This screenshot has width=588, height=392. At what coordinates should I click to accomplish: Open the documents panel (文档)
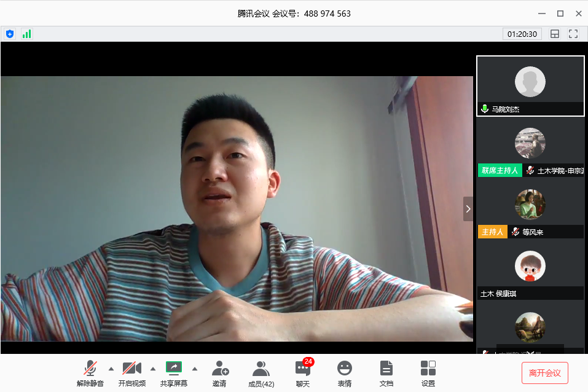click(x=386, y=374)
